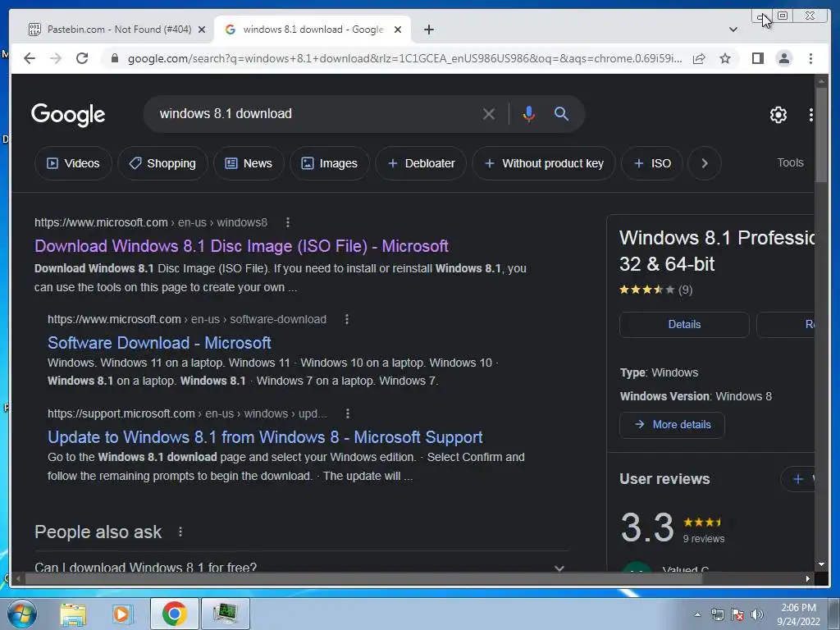
Task: Open Update to Windows 8.1 Microsoft Support
Action: point(265,437)
